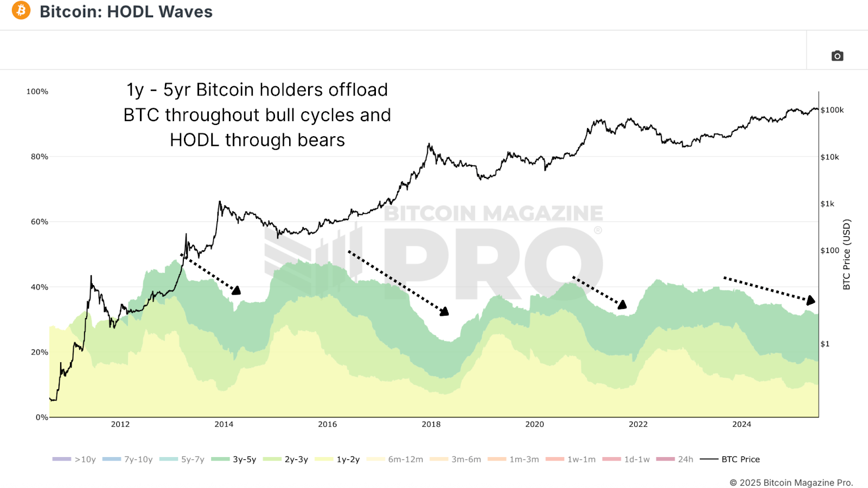The image size is (868, 488).
Task: Click the Bitcoin logo beside the title
Action: point(20,11)
